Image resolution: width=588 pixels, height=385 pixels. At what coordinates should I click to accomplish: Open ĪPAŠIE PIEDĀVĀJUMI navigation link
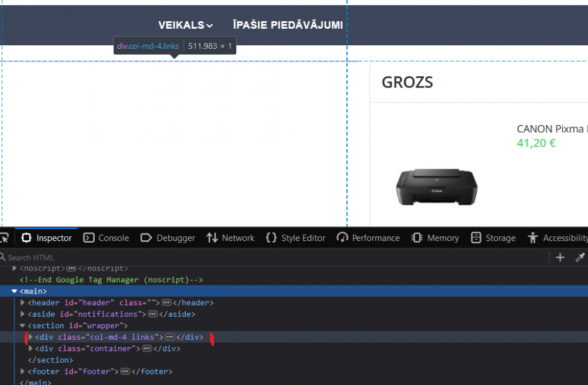(x=288, y=25)
